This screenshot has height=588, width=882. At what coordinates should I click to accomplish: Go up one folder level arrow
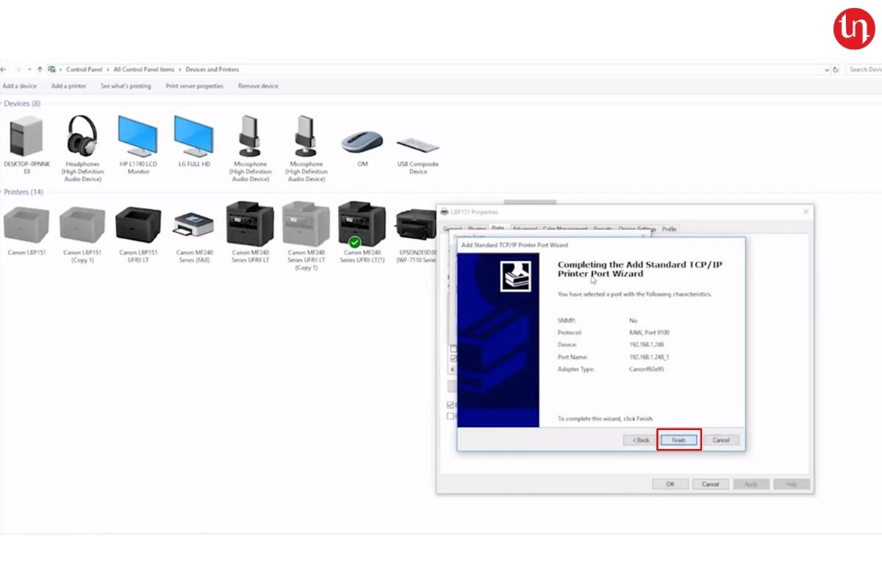(40, 69)
